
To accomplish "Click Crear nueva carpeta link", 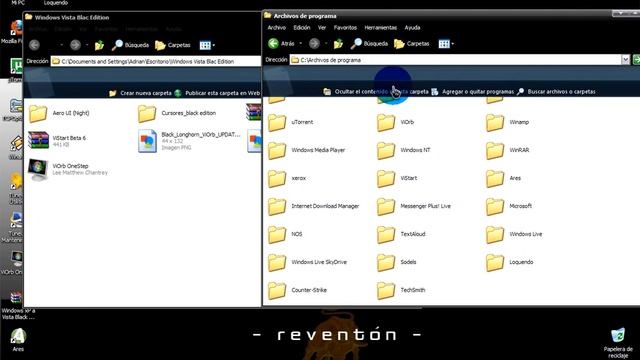I will [140, 93].
